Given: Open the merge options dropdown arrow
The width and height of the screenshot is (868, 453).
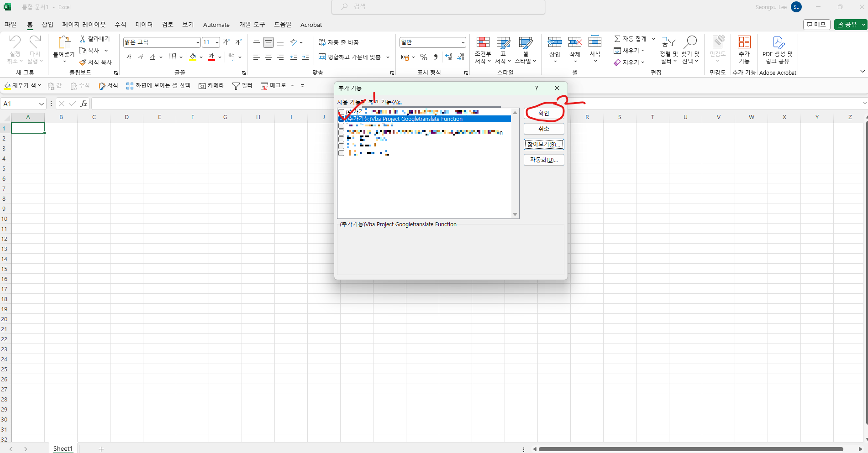Looking at the screenshot, I should coord(388,57).
